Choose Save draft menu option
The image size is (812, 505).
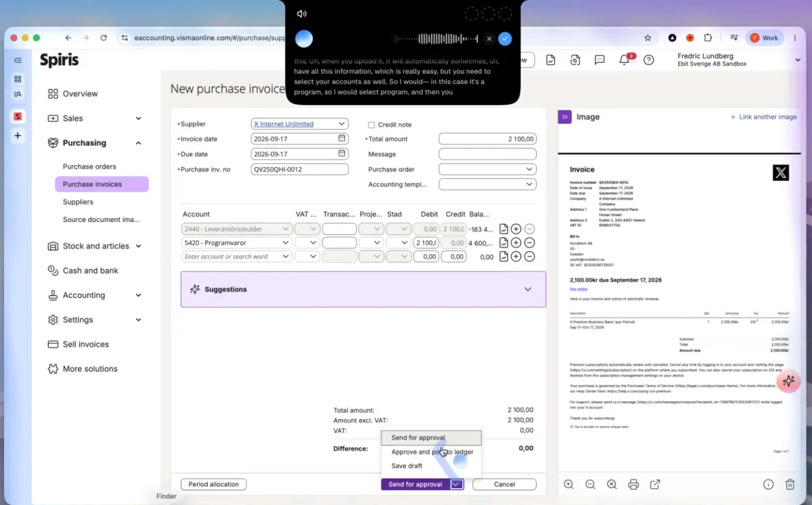431,466
